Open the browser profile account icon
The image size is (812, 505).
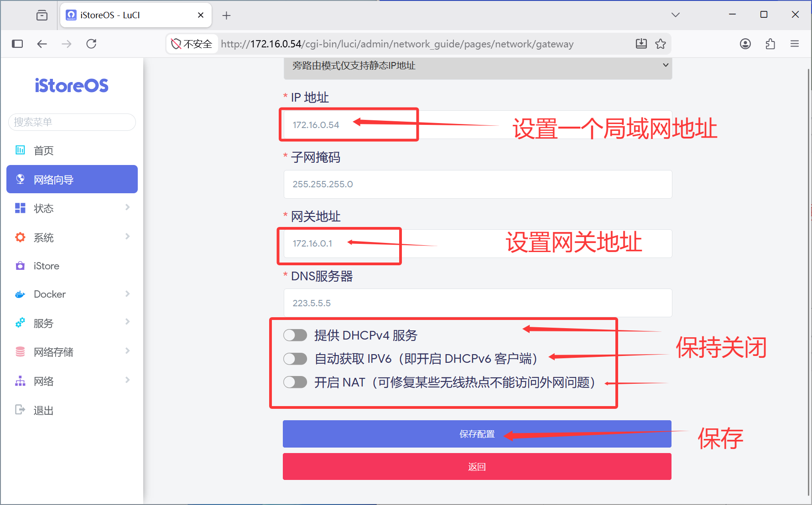(745, 44)
